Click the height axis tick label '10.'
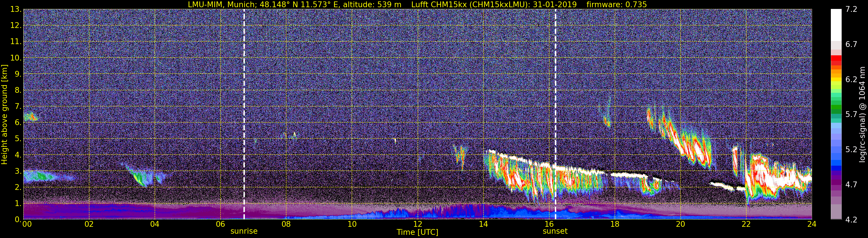Image resolution: width=868 pixels, height=238 pixels. (x=16, y=58)
